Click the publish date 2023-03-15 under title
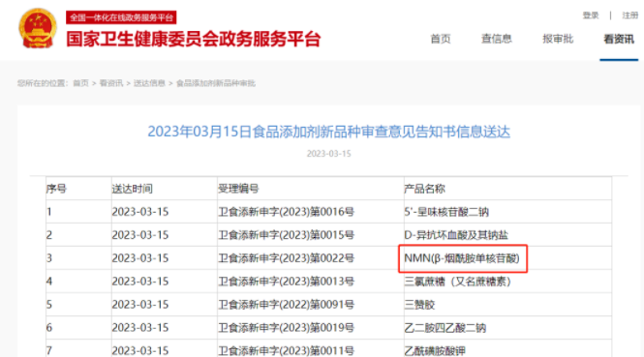This screenshot has width=644, height=357. 328,154
